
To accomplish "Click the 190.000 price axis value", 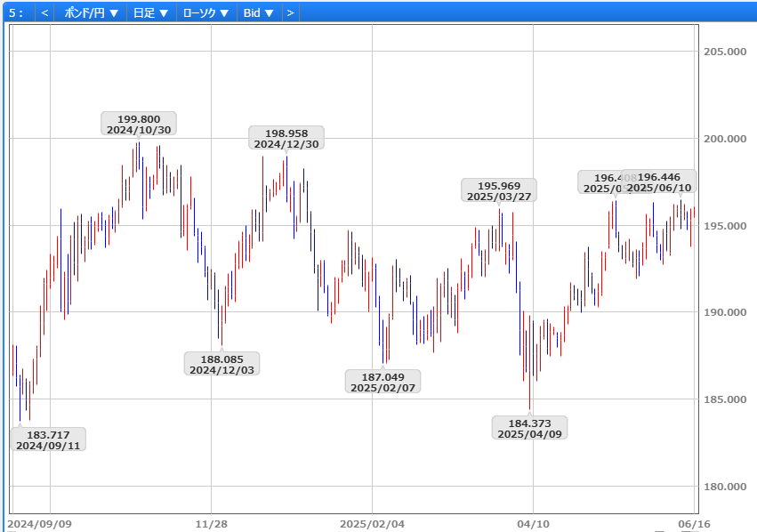I will [x=725, y=312].
